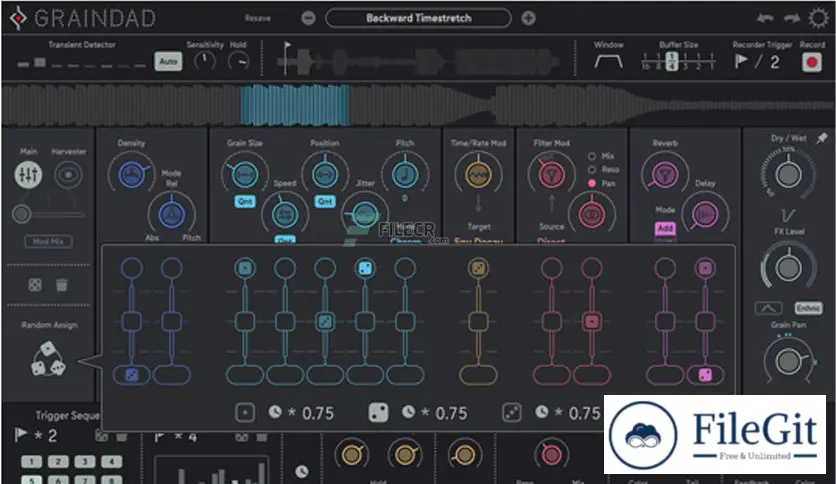Click the pin icon next to Dry / Wet

(821, 139)
